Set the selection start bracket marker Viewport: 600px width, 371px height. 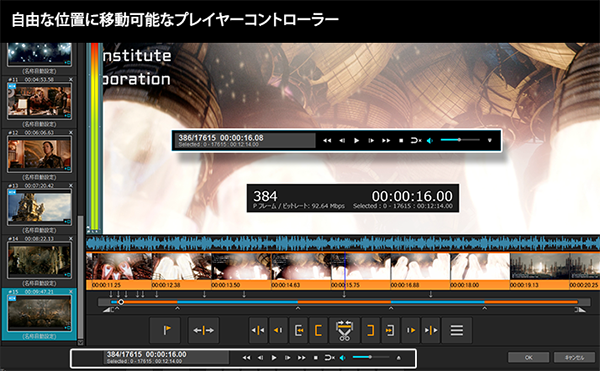point(318,330)
